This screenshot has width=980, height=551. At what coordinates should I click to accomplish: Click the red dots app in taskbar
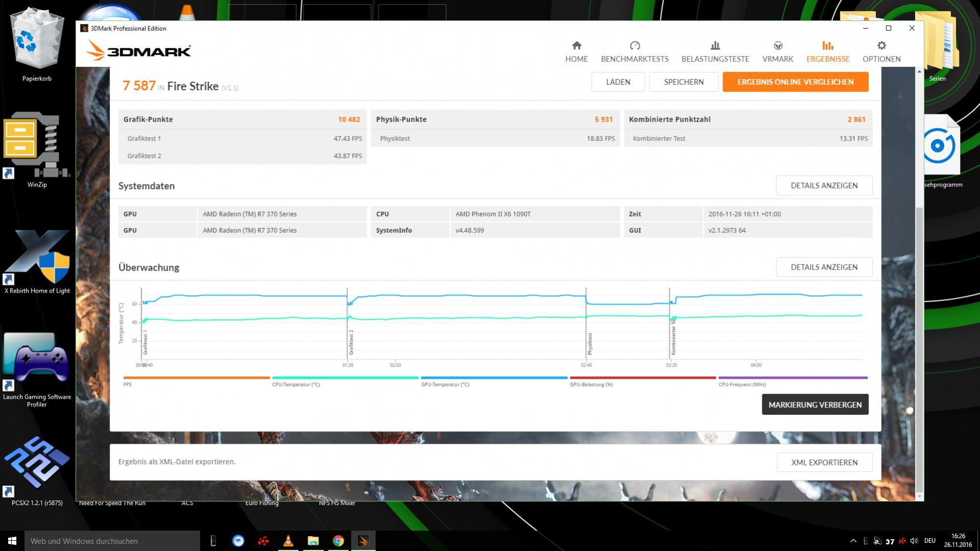[263, 541]
